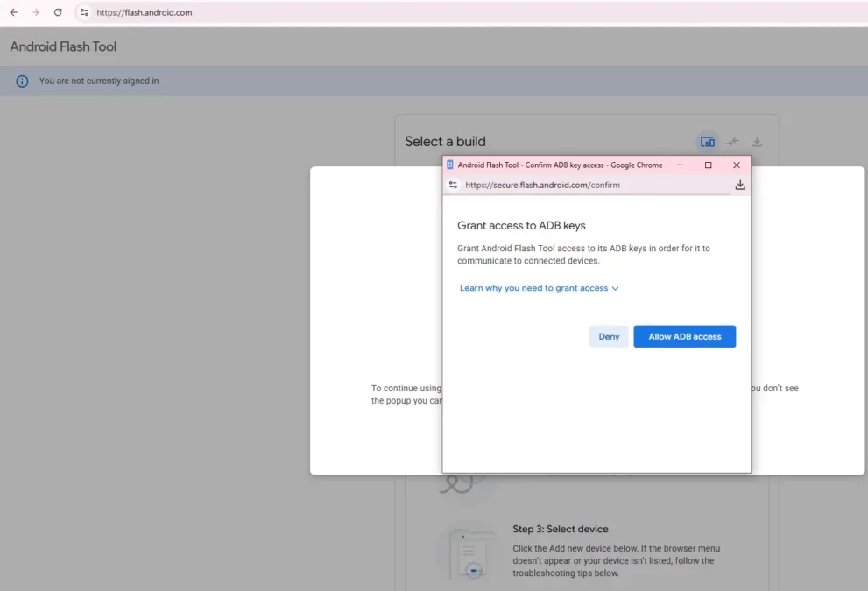Open site information for flash.android.com
Viewport: 868px width, 591px height.
84,12
